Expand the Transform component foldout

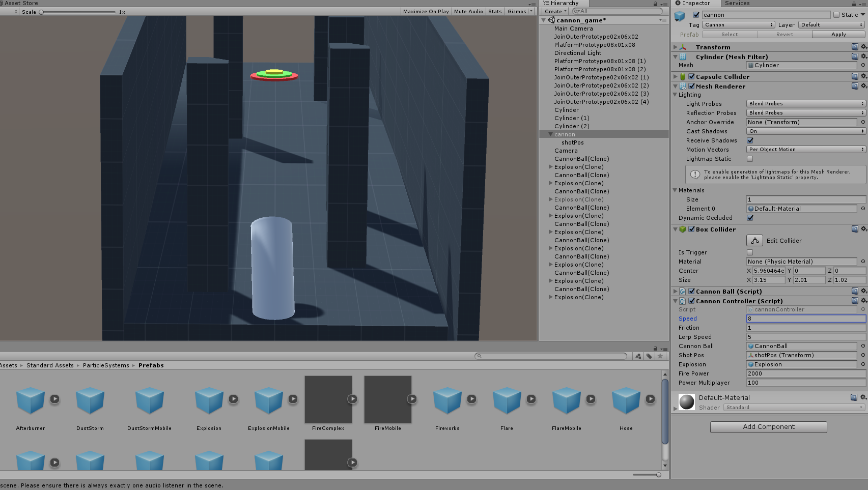click(x=676, y=47)
